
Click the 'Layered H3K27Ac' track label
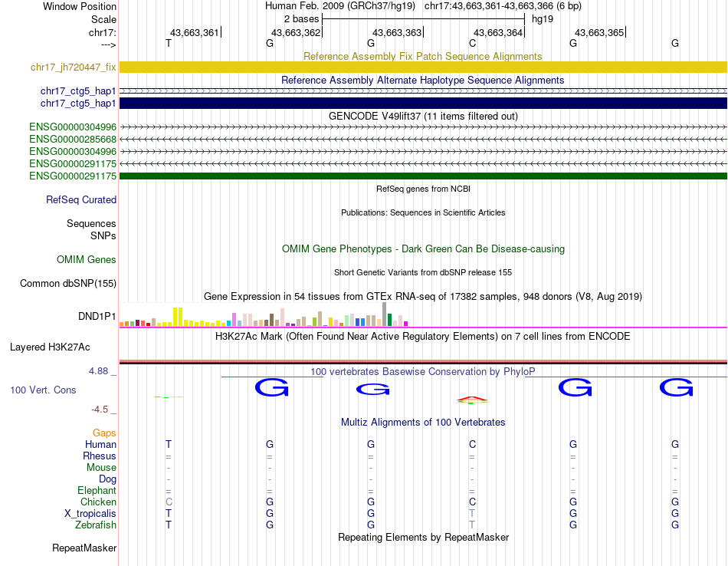pyautogui.click(x=50, y=347)
